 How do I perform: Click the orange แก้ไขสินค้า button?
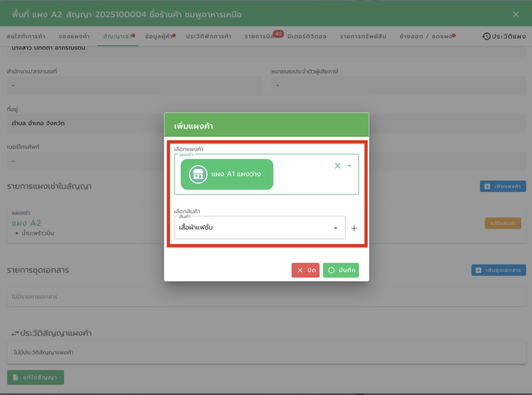[502, 223]
